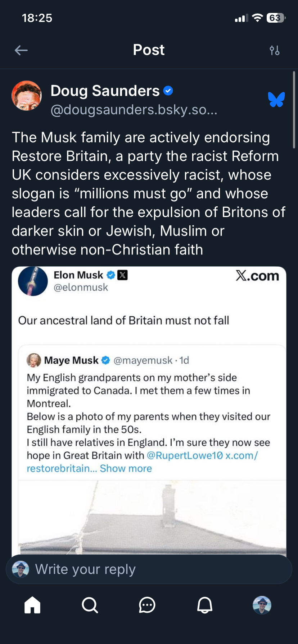Image resolution: width=298 pixels, height=644 pixels.
Task: Tap the blue Bluesky butterfly icon
Action: 276,100
